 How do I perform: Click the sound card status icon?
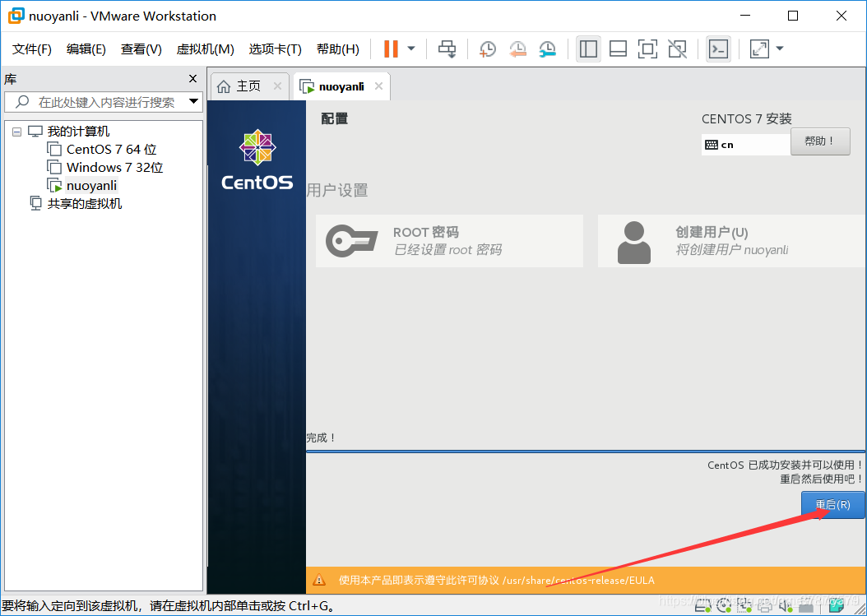point(786,607)
